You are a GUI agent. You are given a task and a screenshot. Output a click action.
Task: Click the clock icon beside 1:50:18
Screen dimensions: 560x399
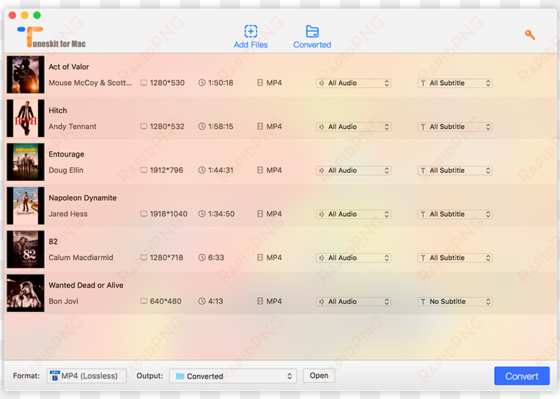[x=202, y=83]
